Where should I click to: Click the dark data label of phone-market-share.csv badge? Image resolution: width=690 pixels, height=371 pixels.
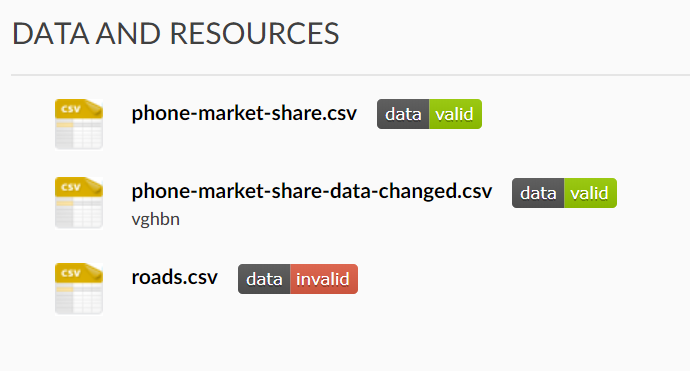coord(403,114)
